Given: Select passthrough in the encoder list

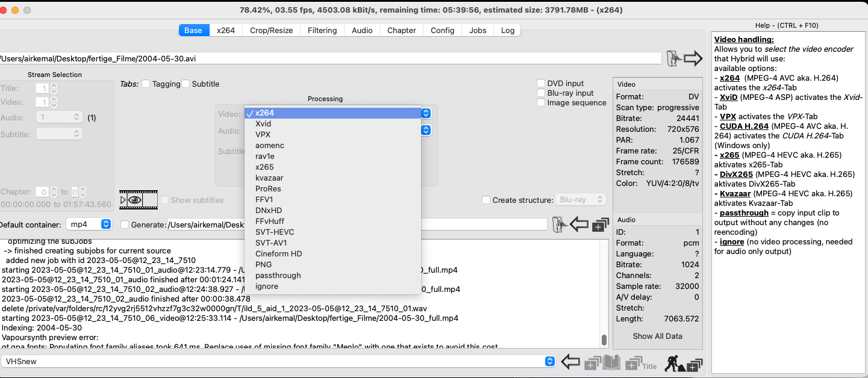Looking at the screenshot, I should [x=278, y=275].
